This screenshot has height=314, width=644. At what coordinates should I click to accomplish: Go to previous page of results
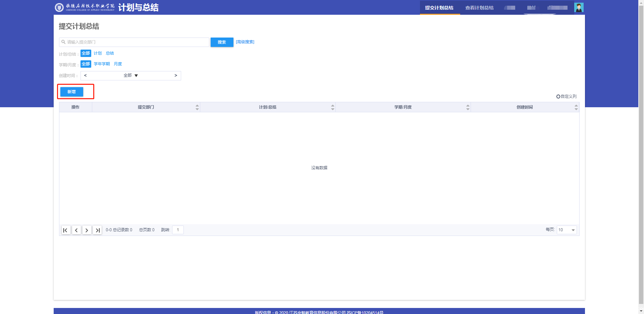click(76, 230)
